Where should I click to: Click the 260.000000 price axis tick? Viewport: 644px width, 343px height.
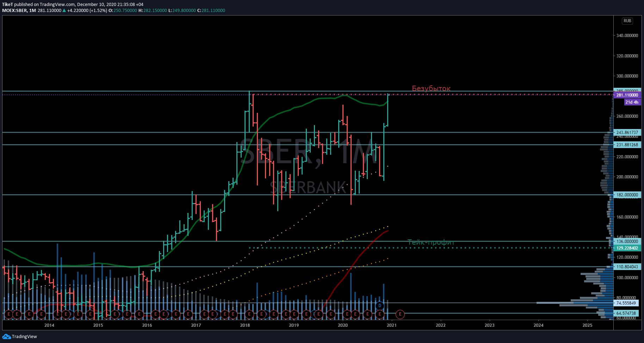[x=627, y=116]
